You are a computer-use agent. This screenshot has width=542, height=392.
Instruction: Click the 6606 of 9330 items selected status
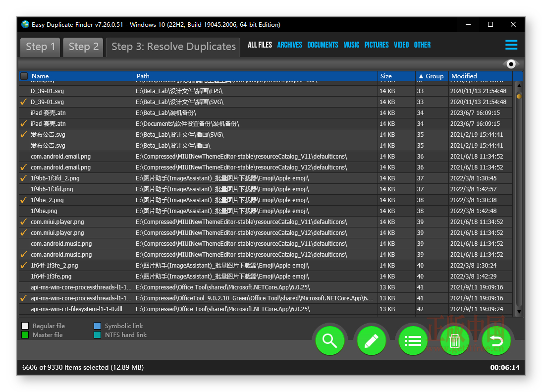click(x=83, y=367)
